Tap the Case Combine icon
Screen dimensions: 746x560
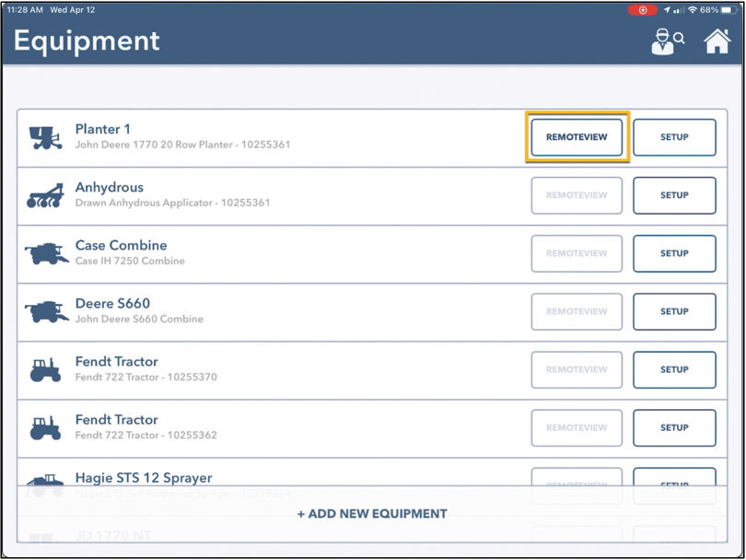(46, 253)
